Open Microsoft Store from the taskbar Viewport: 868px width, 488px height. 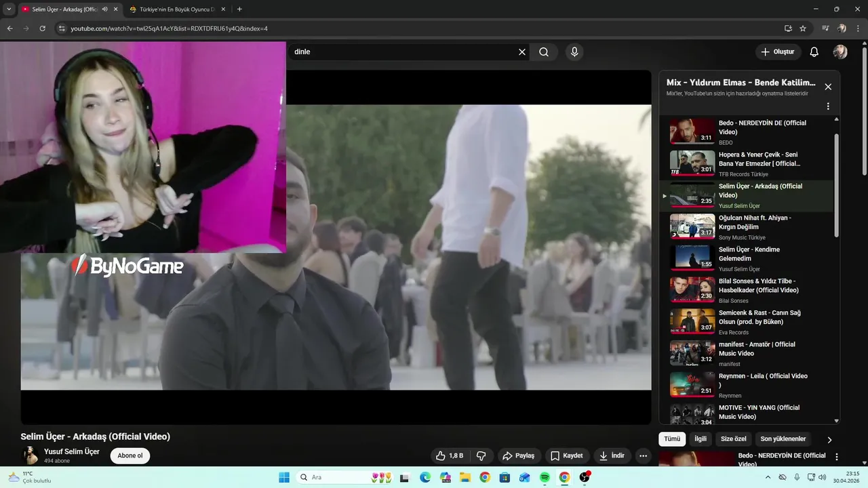tap(505, 477)
